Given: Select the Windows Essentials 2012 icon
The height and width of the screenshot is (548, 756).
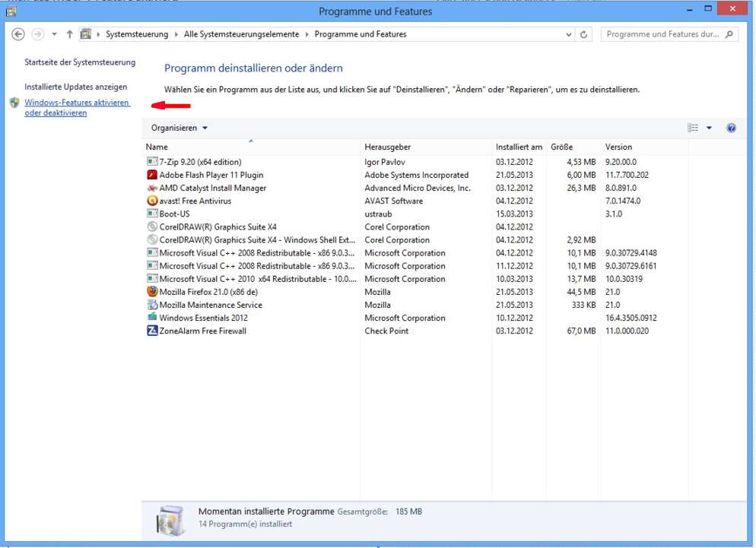Looking at the screenshot, I should coord(152,317).
